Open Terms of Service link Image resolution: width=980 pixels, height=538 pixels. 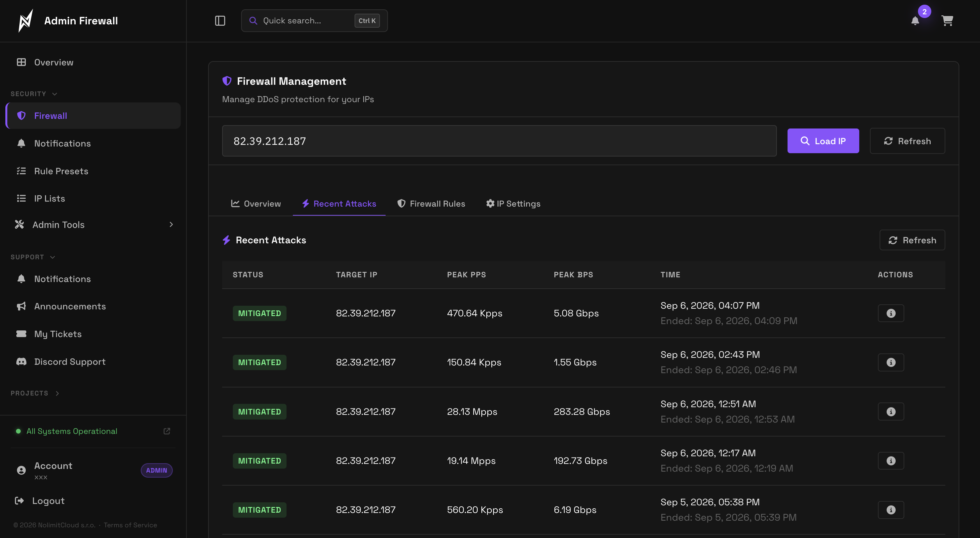pyautogui.click(x=130, y=525)
